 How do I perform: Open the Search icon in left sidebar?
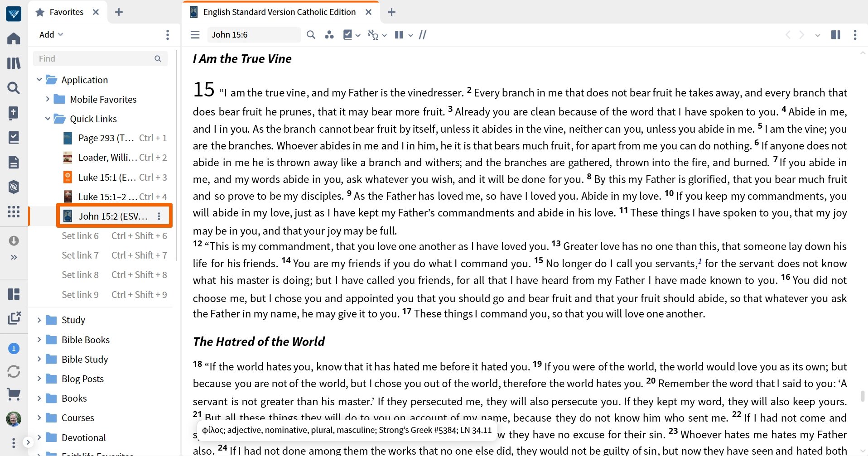[x=14, y=88]
